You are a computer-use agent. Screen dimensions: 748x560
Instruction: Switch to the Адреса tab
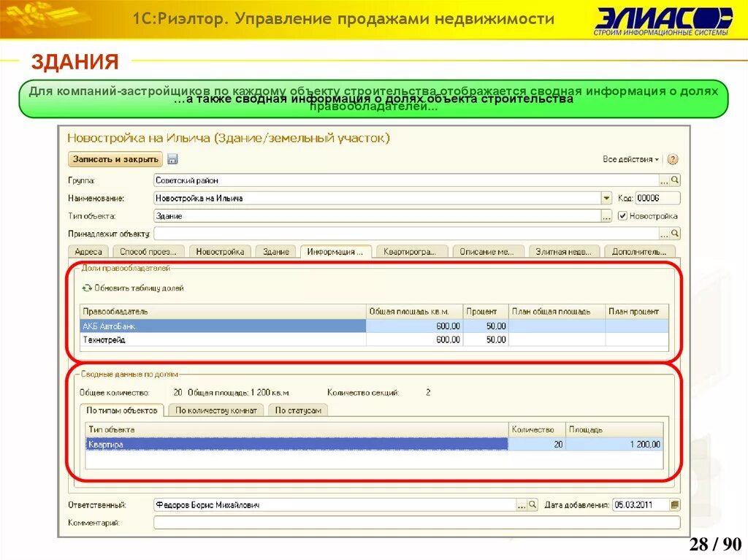(x=88, y=251)
